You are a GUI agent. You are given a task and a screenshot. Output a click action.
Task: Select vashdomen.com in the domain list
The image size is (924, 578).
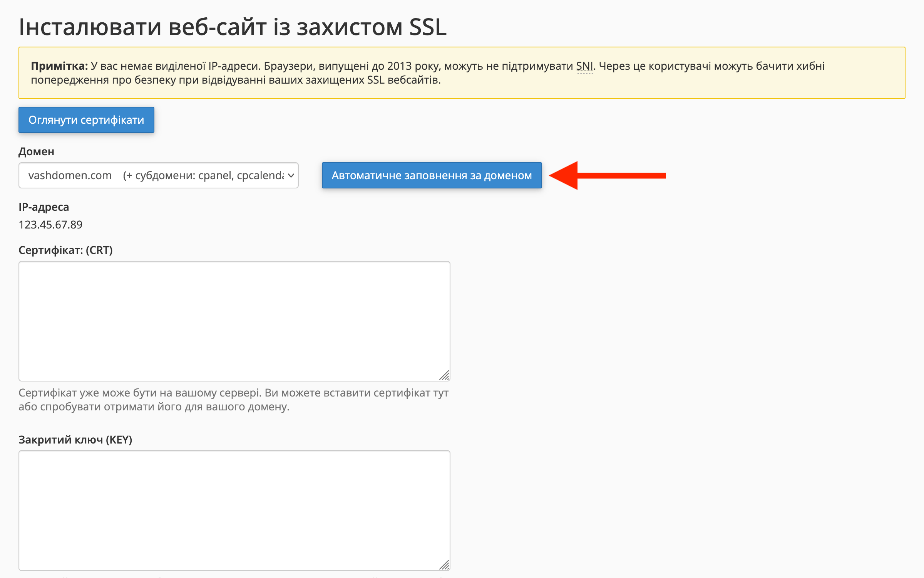click(x=69, y=175)
